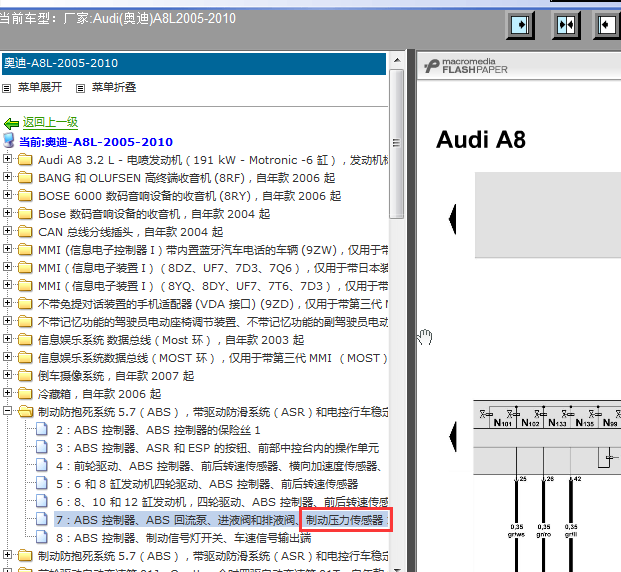Click 菜单折叠 to collapse all menus
Image resolution: width=621 pixels, height=572 pixels.
pos(114,88)
